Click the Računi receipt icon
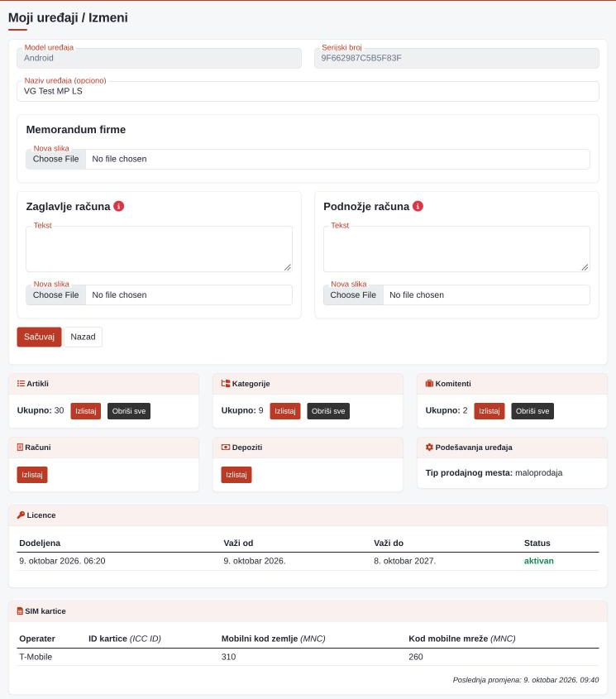Viewport: 616px width, 699px height. tap(20, 448)
